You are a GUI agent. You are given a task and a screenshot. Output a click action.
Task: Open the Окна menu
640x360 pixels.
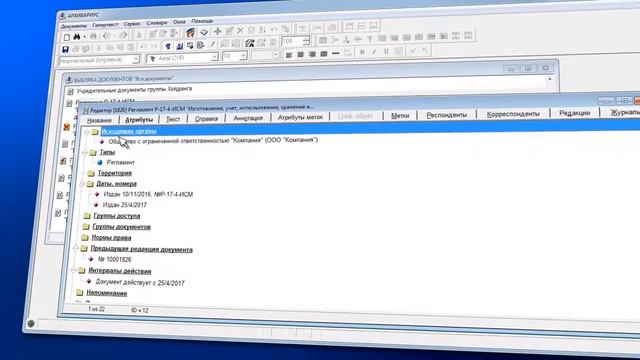179,22
